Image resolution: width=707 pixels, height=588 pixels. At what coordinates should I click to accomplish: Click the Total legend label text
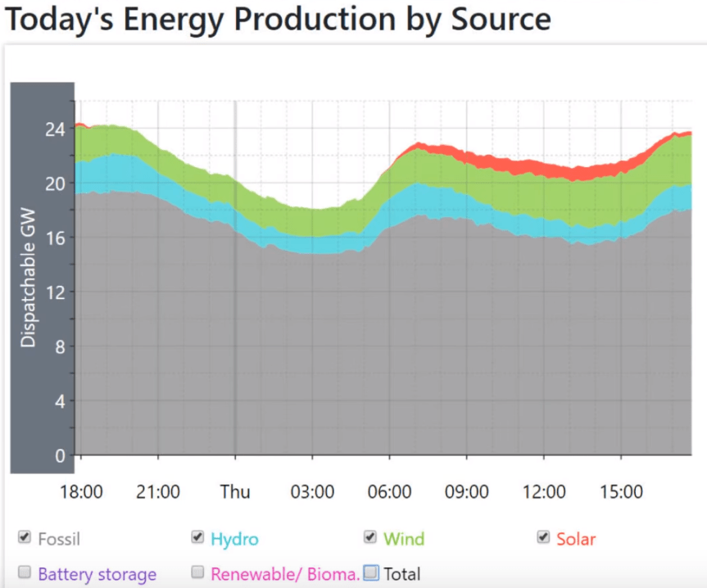tap(402, 574)
